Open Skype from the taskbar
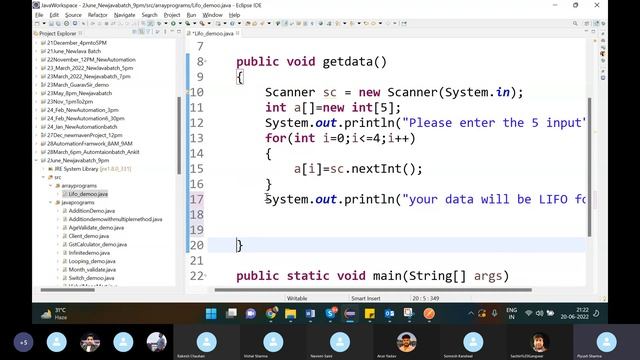 tap(330, 313)
